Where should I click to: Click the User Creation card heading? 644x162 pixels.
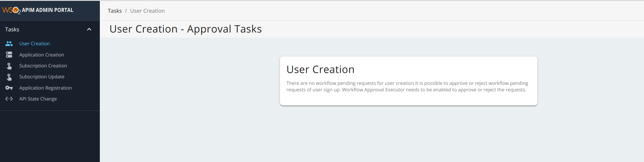(x=320, y=69)
